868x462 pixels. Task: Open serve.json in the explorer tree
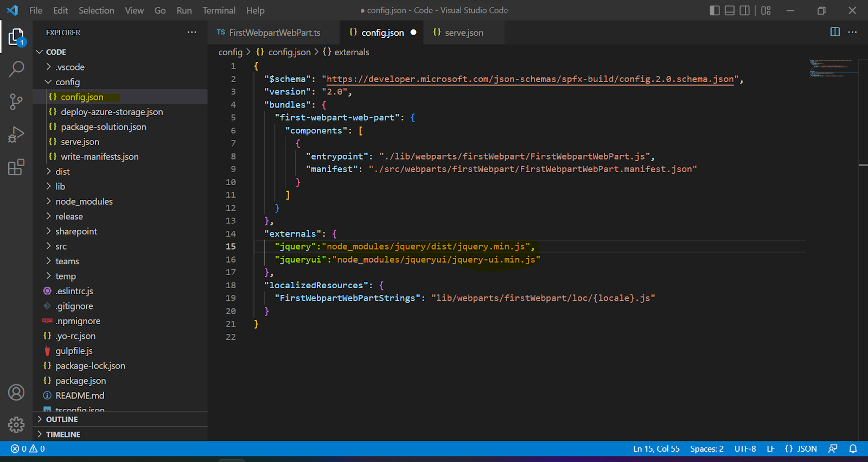(120, 142)
